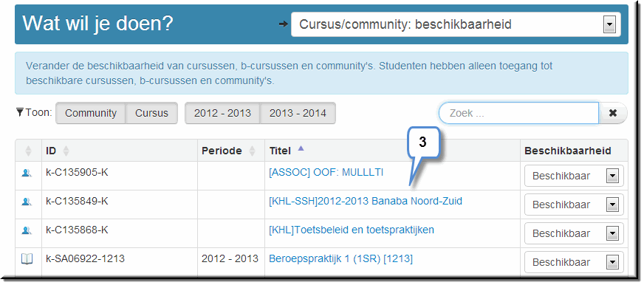The image size is (644, 285).
Task: Open the Cursus/community: beschikbaarheid dropdown
Action: pyautogui.click(x=456, y=24)
